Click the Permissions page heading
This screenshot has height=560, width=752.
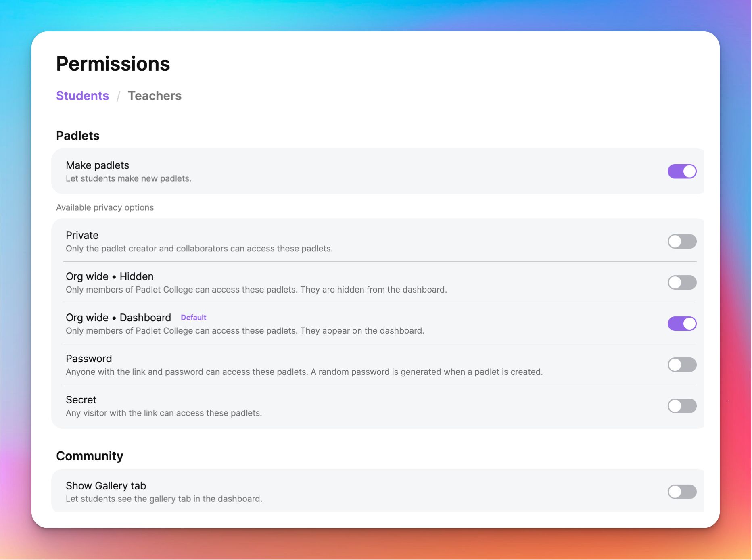coord(113,63)
